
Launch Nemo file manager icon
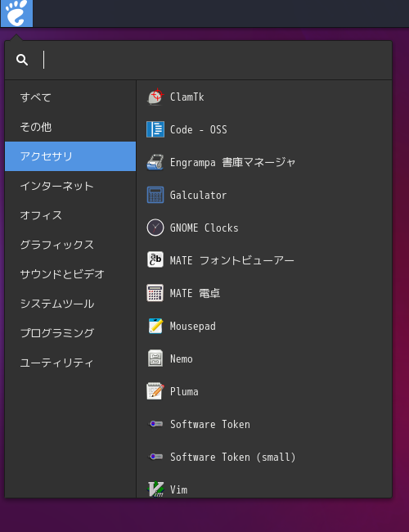point(155,358)
